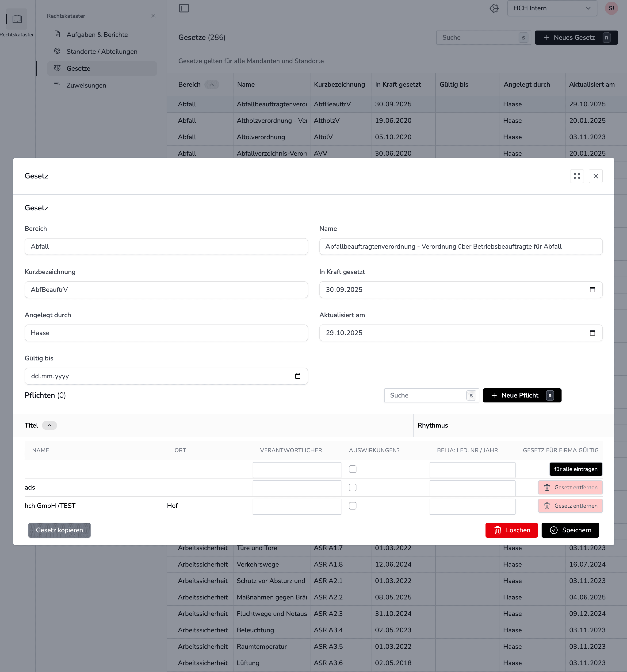Remove Gesetz from the ads row

pos(570,487)
